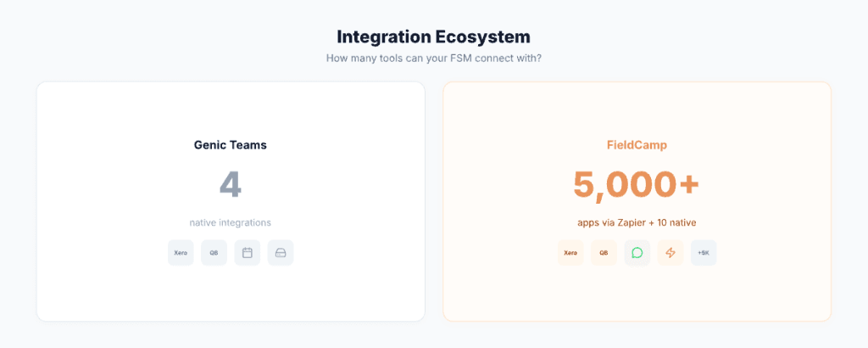Select the green chat bubble icon

637,253
